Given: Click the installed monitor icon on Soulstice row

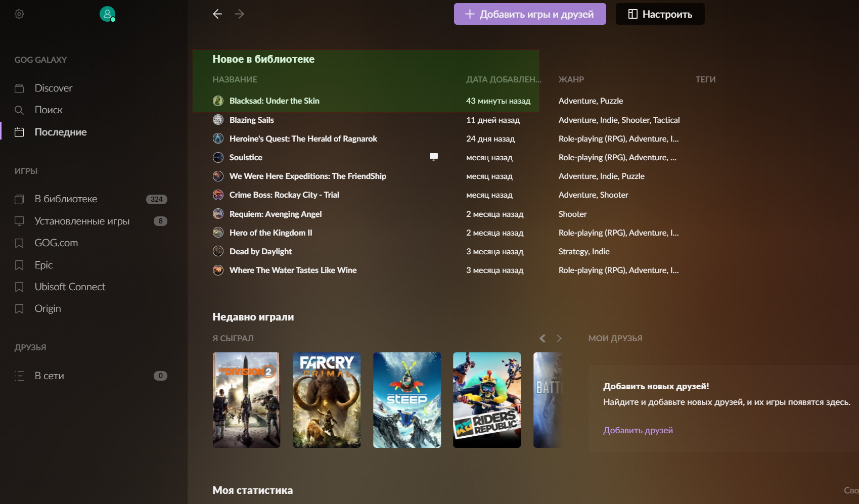Looking at the screenshot, I should click(x=434, y=157).
